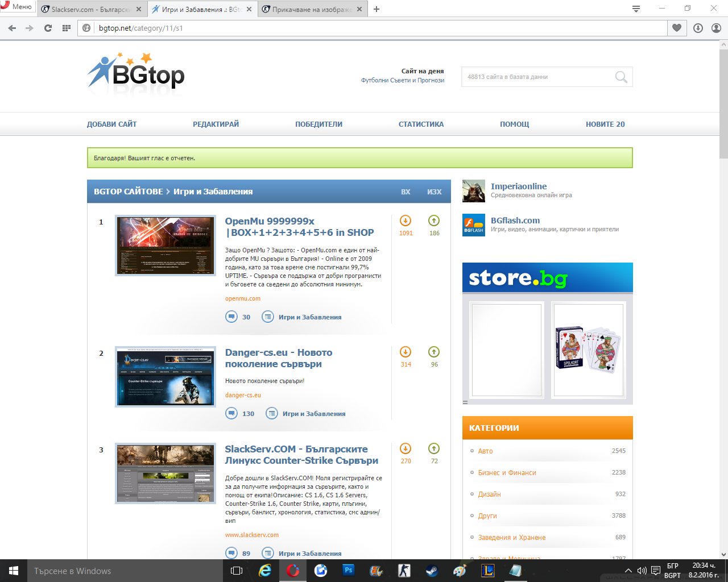Viewport: 728px width, 582px height.
Task: Click OpenMu category list icon
Action: pos(268,317)
